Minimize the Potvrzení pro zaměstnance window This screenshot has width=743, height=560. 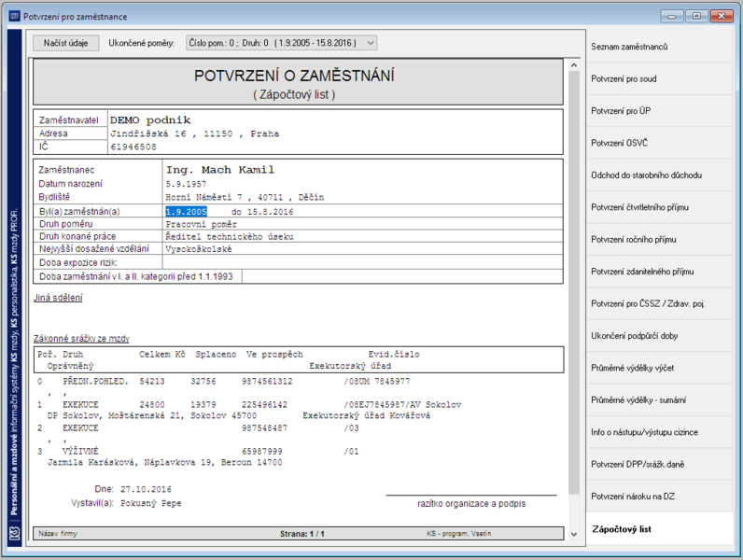pos(672,16)
